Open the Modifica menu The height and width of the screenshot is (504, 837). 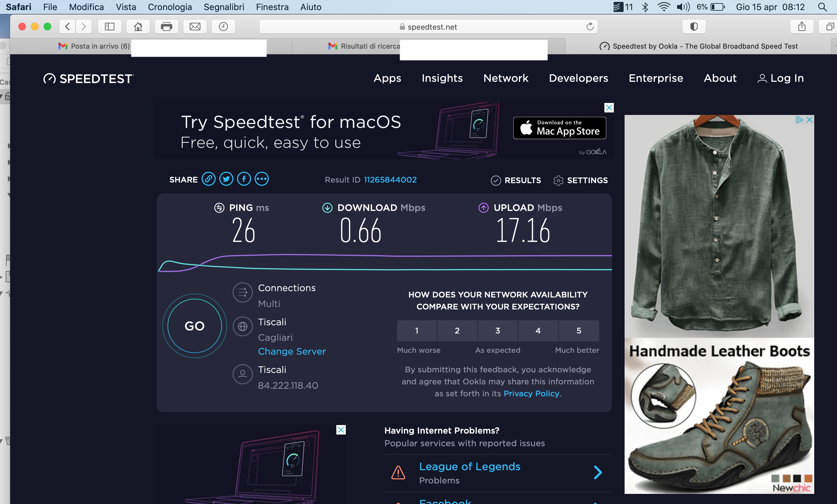pos(86,7)
